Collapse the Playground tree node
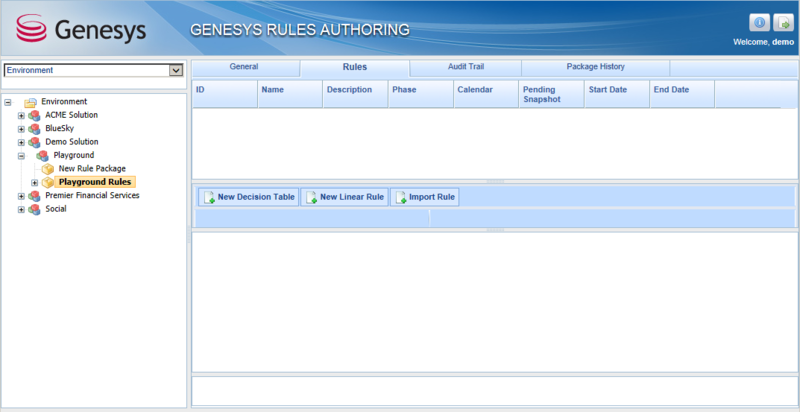Screen dimensions: 800x412 (21, 156)
